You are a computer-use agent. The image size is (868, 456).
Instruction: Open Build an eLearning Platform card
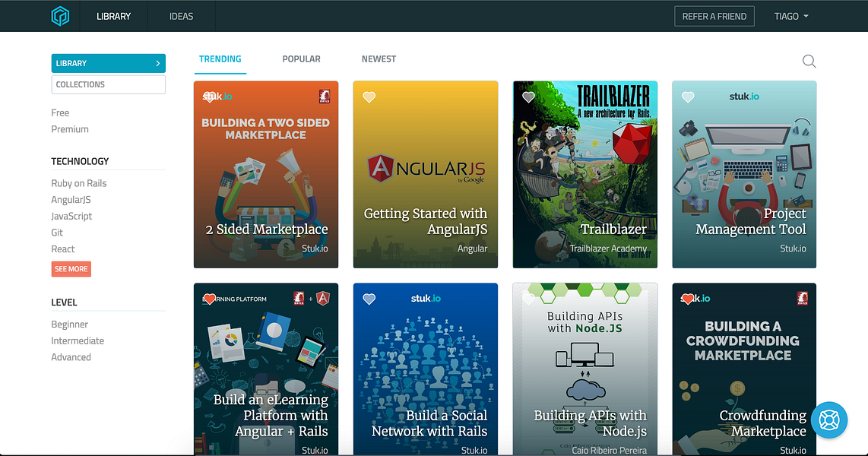[x=266, y=369]
